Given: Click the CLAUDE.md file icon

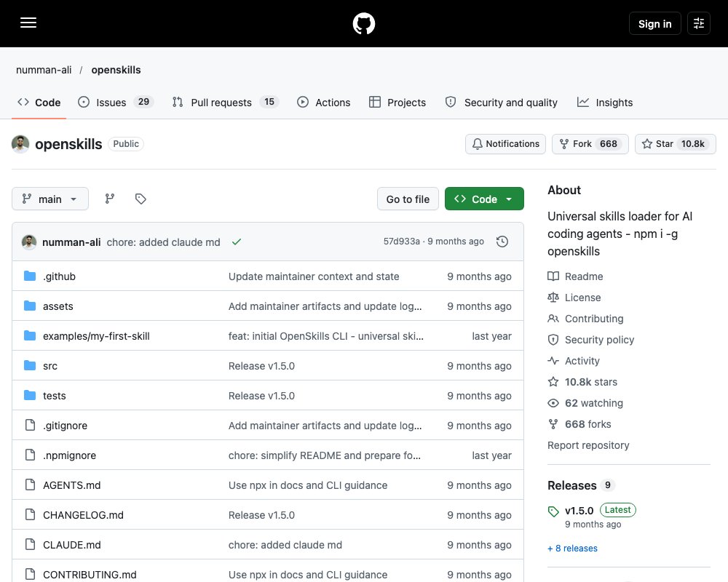Looking at the screenshot, I should (30, 544).
